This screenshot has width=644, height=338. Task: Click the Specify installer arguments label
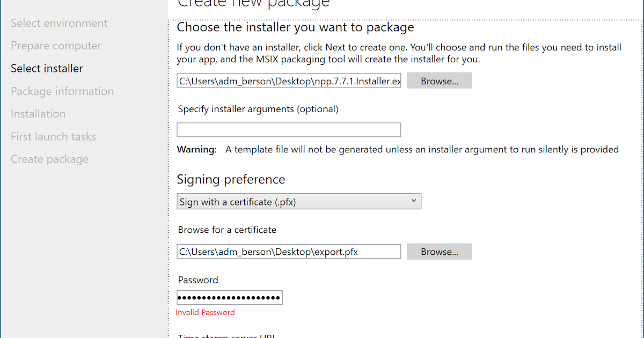(x=258, y=109)
